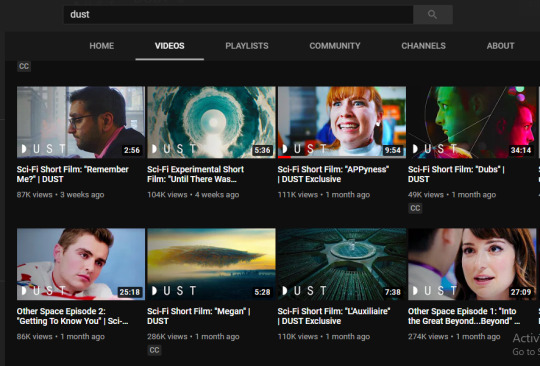This screenshot has width=540, height=366.
Task: Click '86K views • 1 month ago' text
Action: 61,337
